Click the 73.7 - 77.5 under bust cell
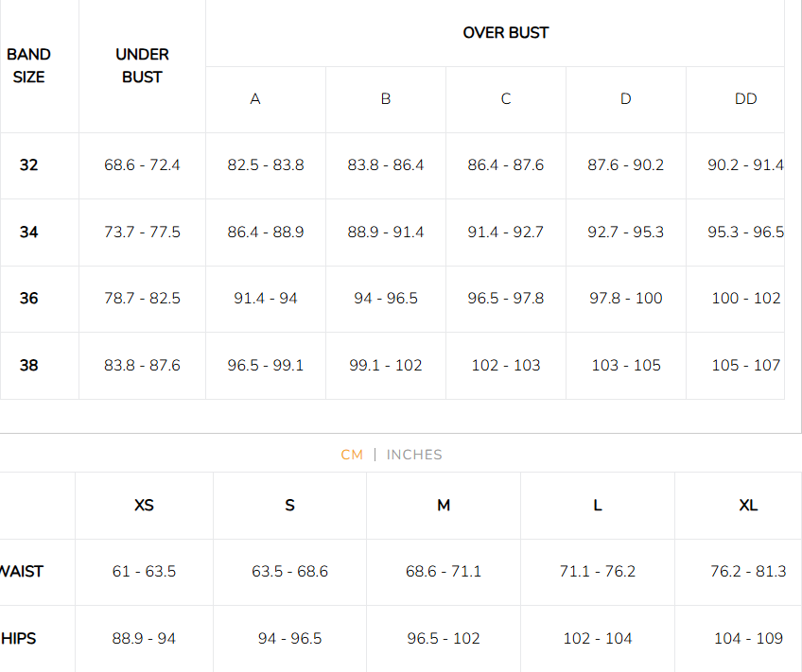 click(142, 232)
